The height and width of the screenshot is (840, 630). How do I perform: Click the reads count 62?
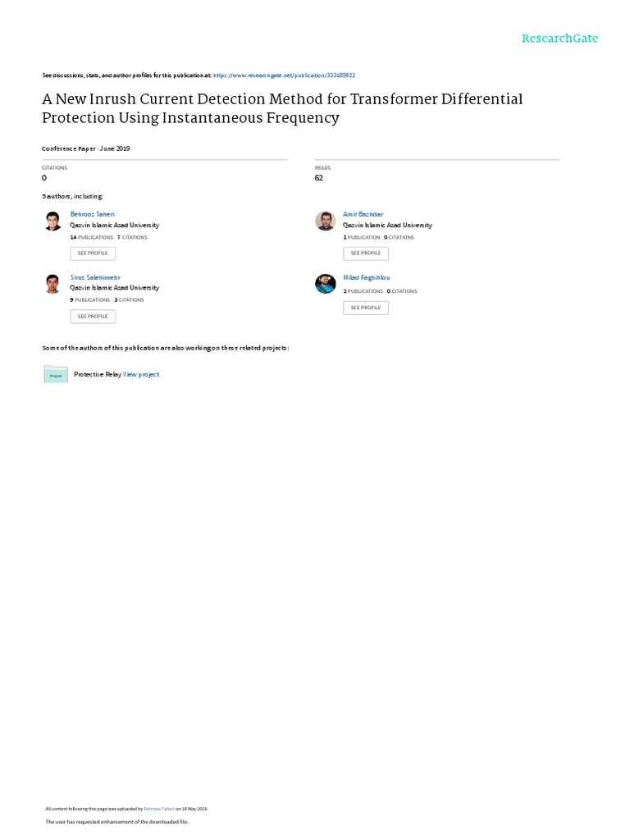tap(319, 178)
